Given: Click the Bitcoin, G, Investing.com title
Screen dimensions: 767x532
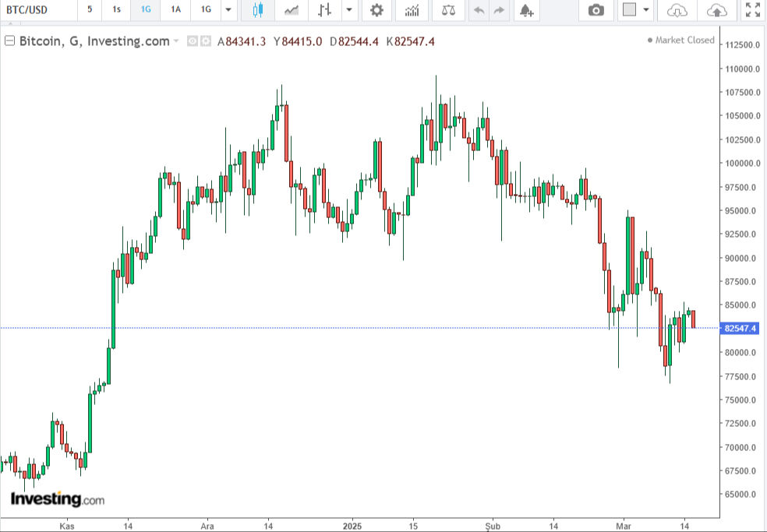Looking at the screenshot, I should [x=94, y=41].
